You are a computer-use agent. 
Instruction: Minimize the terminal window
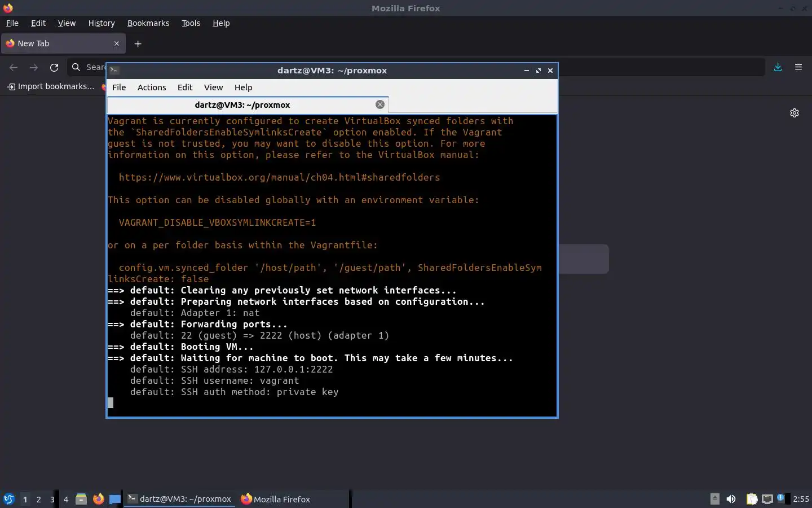pyautogui.click(x=526, y=71)
